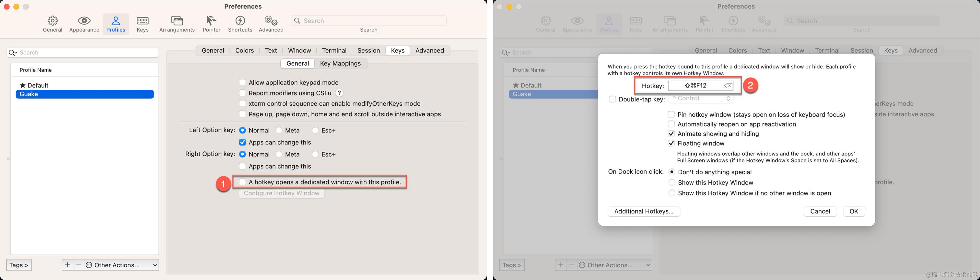Click Appearance toolbar icon in right Preferences window

pyautogui.click(x=577, y=24)
